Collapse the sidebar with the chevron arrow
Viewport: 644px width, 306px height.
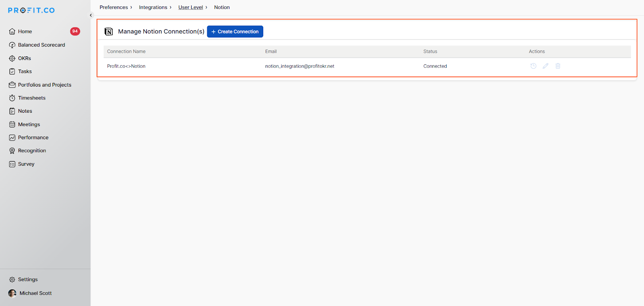click(91, 15)
